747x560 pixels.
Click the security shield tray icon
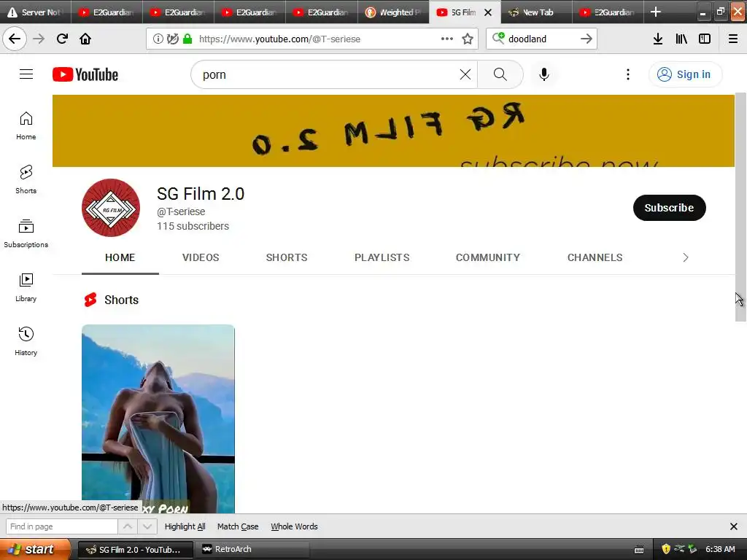(666, 549)
